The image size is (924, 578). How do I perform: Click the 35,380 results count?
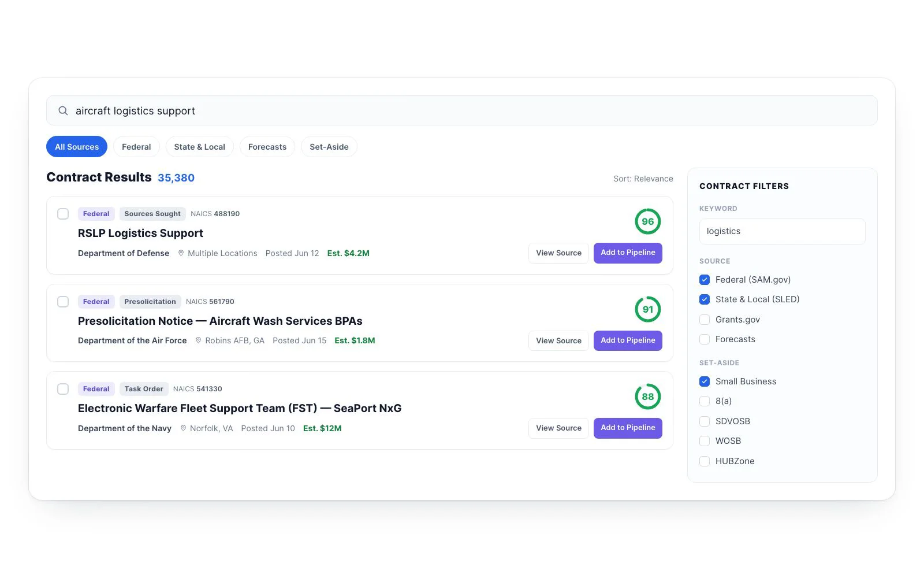(176, 178)
